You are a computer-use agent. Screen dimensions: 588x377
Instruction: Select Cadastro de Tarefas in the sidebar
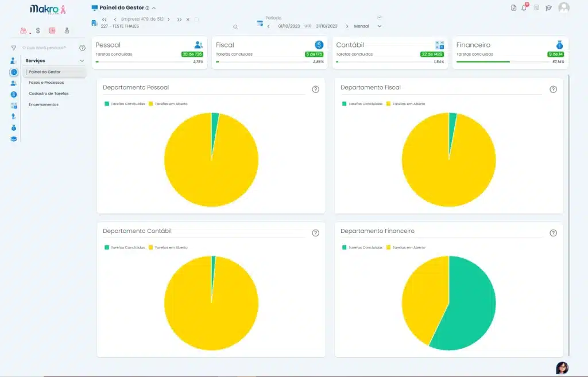click(x=49, y=94)
